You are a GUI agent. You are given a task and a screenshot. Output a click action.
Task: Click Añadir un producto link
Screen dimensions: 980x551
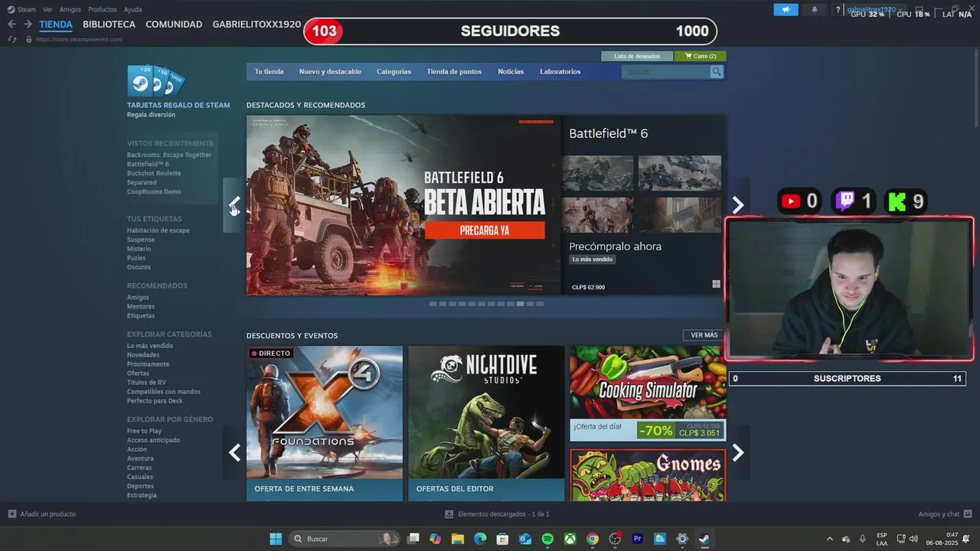pyautogui.click(x=47, y=514)
